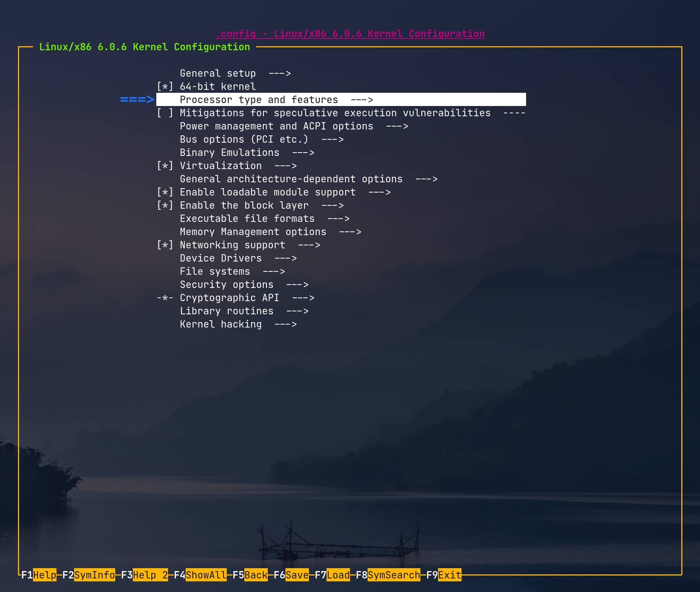Click the F4 ShowAll button

pyautogui.click(x=200, y=575)
